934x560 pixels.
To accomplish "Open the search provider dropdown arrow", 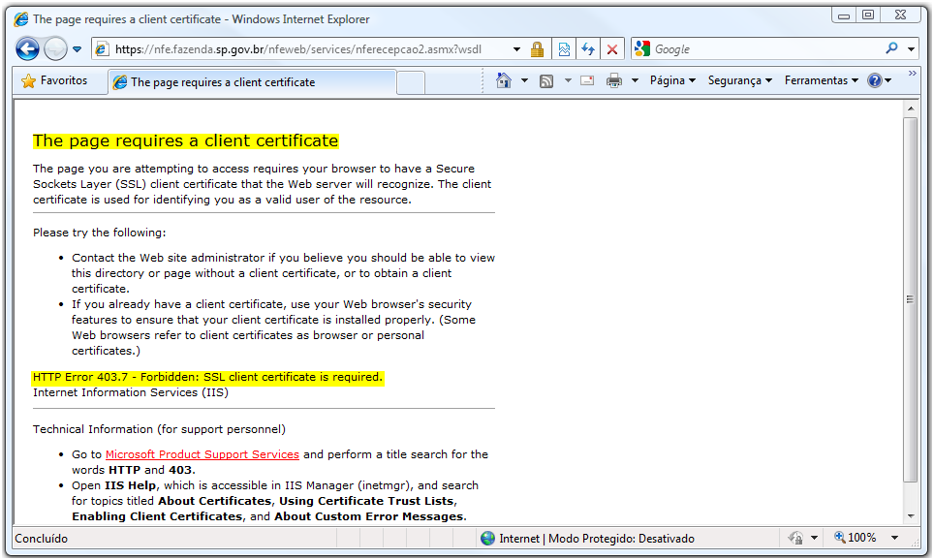I will coord(912,49).
